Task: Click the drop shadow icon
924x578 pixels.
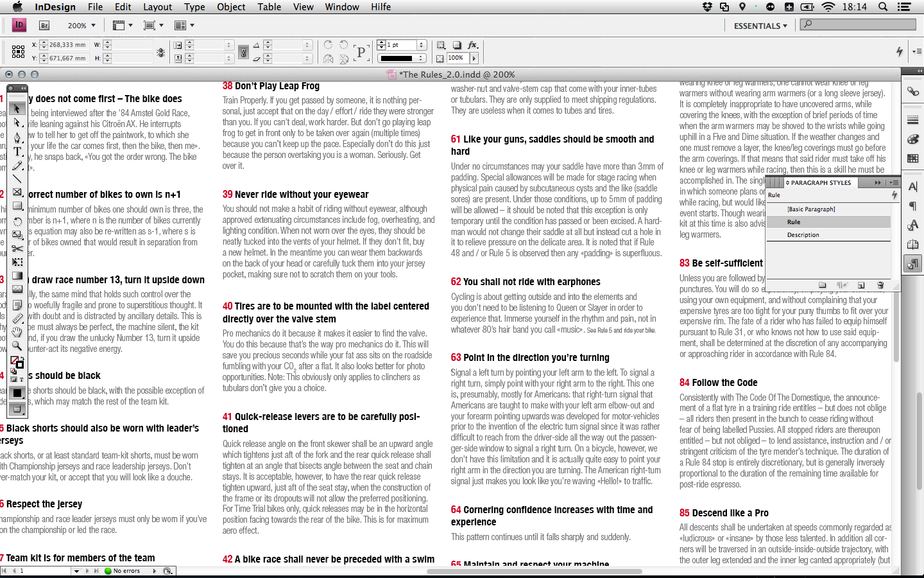Action: point(457,45)
